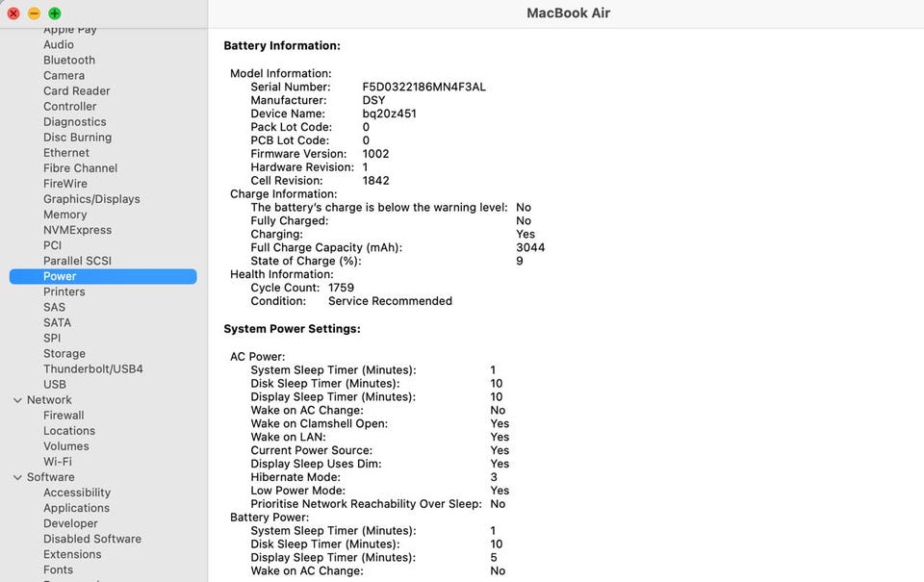Select Disabled Software in the sidebar
Image resolution: width=924 pixels, height=582 pixels.
[x=92, y=539]
